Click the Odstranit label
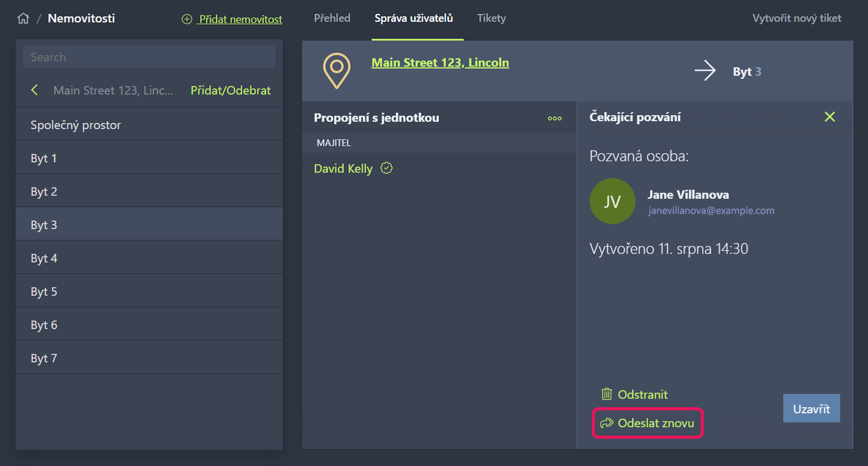 [x=643, y=394]
